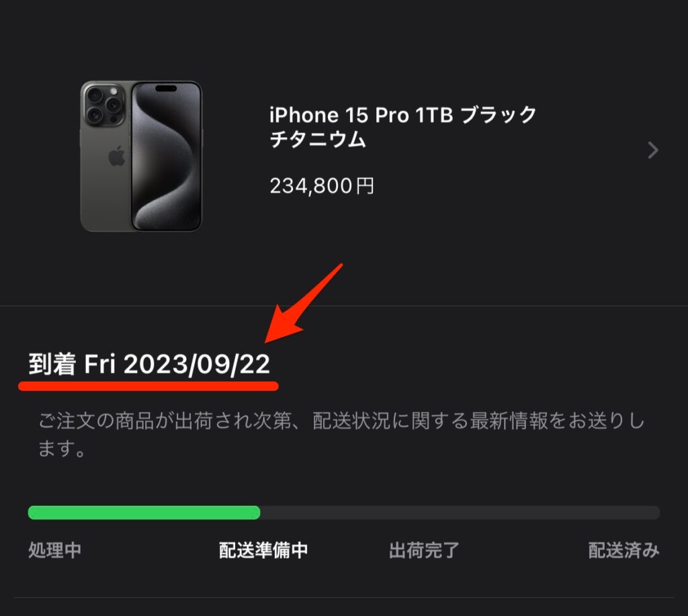Click the 2023/09/22 date text
This screenshot has width=688, height=616.
pyautogui.click(x=197, y=365)
